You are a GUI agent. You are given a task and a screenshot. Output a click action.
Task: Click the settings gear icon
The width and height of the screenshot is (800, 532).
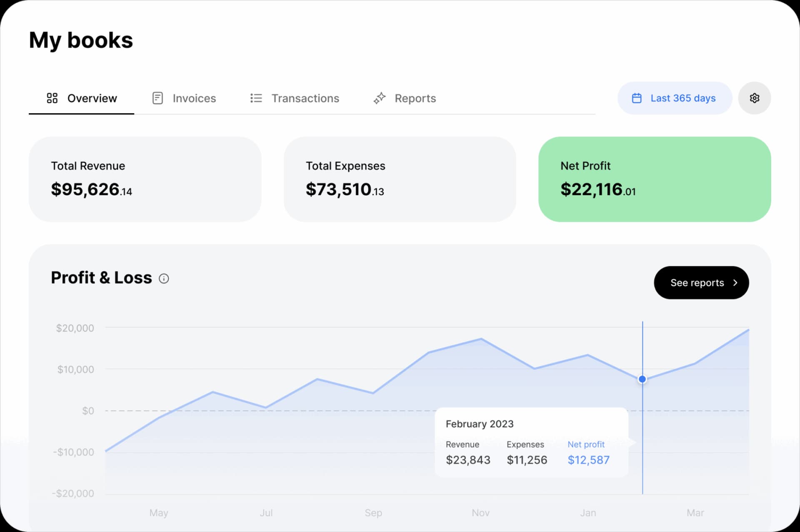coord(754,98)
